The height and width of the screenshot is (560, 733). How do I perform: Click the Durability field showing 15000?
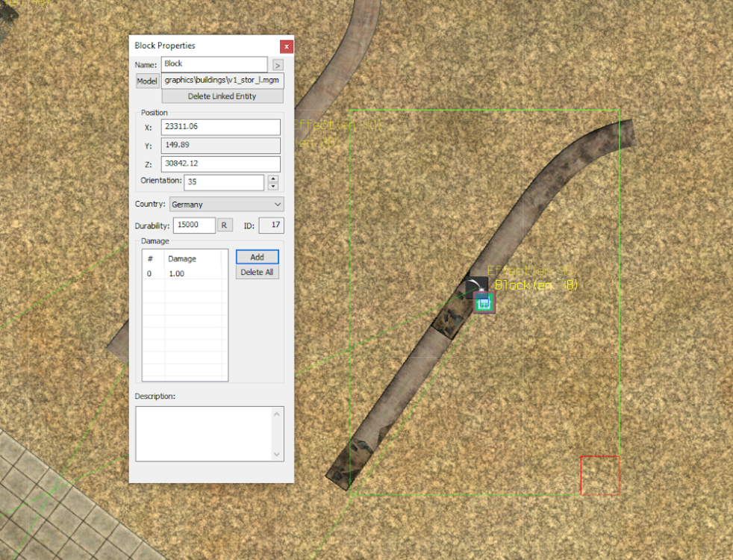click(x=194, y=225)
